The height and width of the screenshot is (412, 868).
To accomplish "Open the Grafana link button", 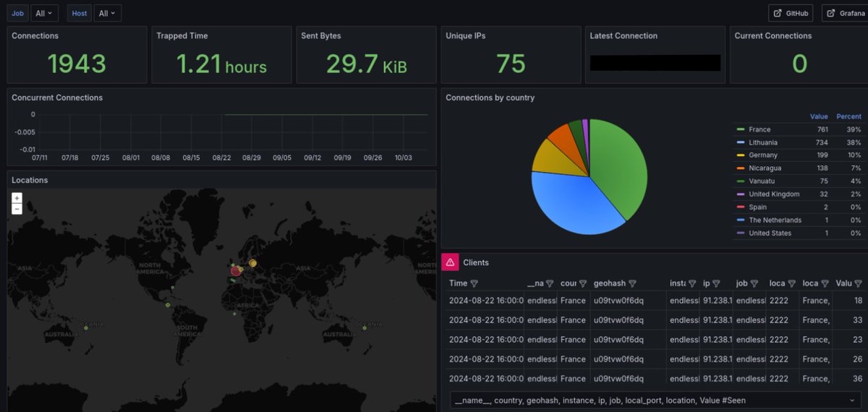I will click(x=843, y=13).
